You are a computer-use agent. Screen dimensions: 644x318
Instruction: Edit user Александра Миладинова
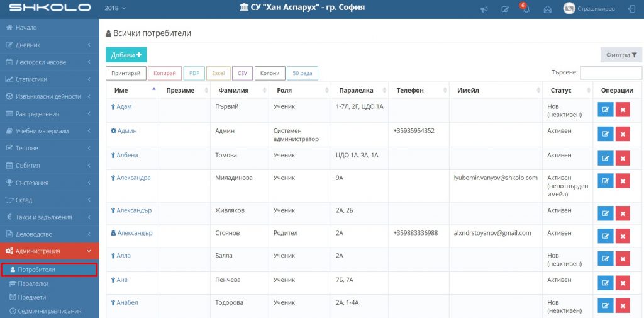coord(606,181)
